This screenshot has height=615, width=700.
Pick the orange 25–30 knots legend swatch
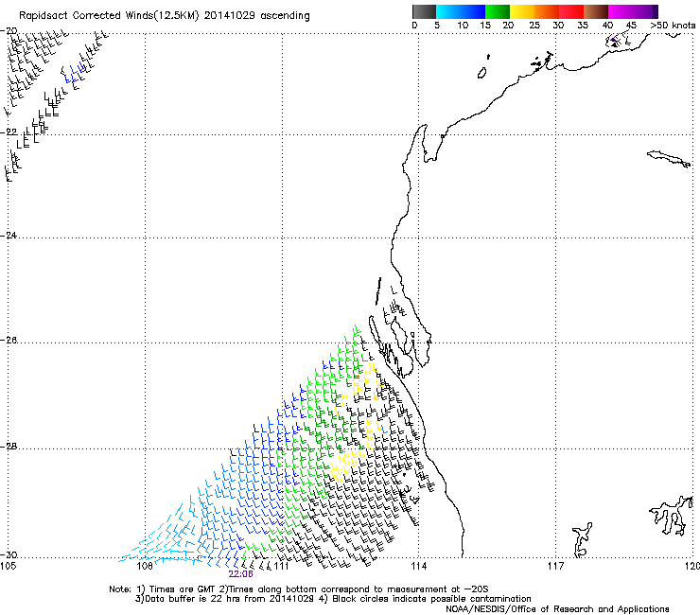pyautogui.click(x=547, y=11)
